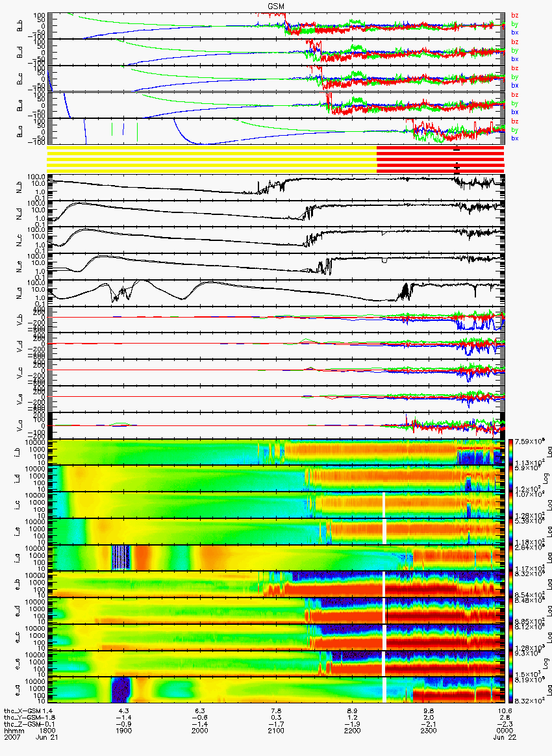Click the white data gap in i_c spectrogram
Viewport: 552px width, 756px height.
[384, 505]
